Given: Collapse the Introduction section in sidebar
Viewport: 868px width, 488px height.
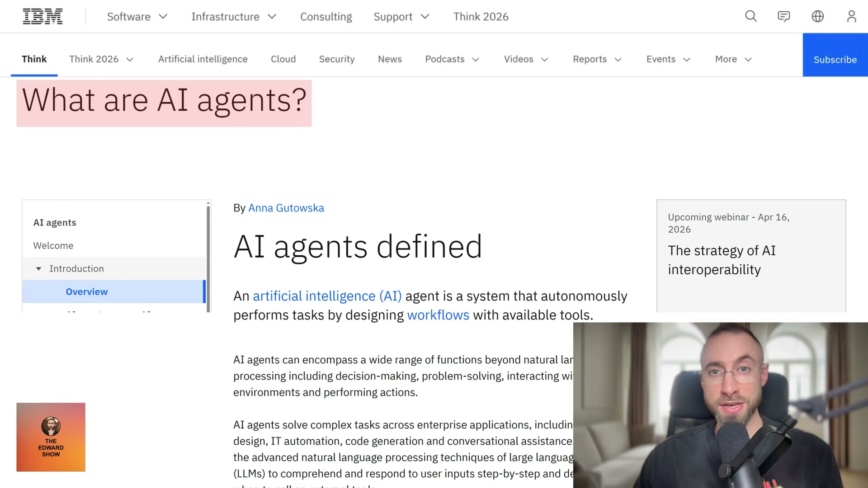Looking at the screenshot, I should tap(38, 268).
